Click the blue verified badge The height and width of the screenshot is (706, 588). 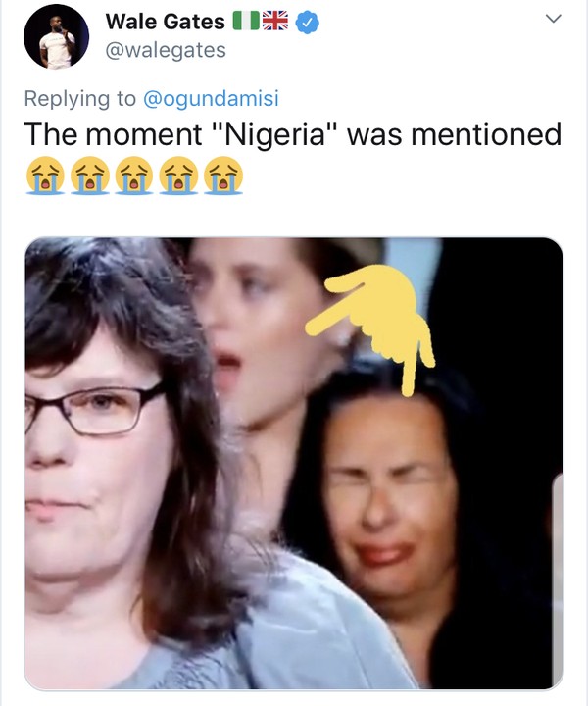point(311,21)
